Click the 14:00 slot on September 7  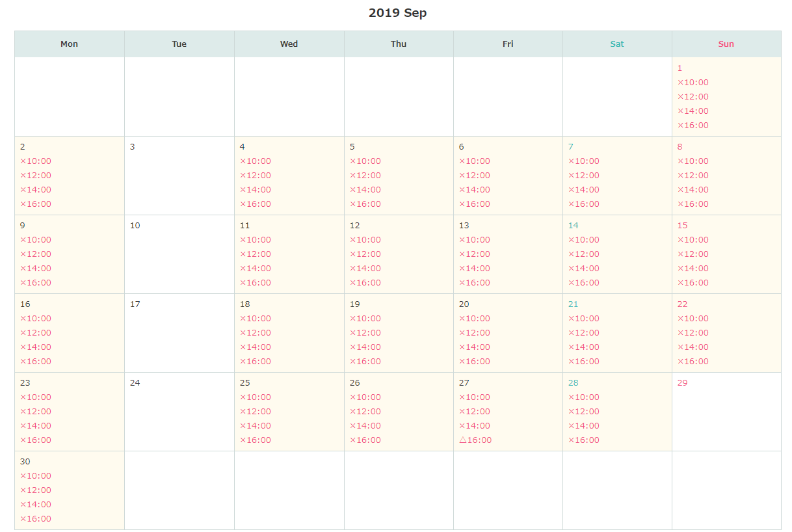pyautogui.click(x=584, y=190)
